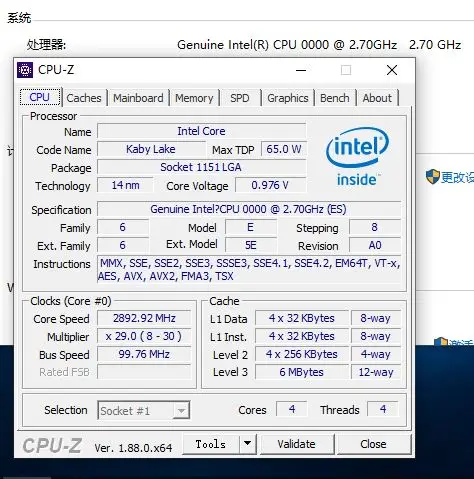The width and height of the screenshot is (474, 479).
Task: Click the L1 Data value 4 x 32 KBytes
Action: click(x=302, y=318)
